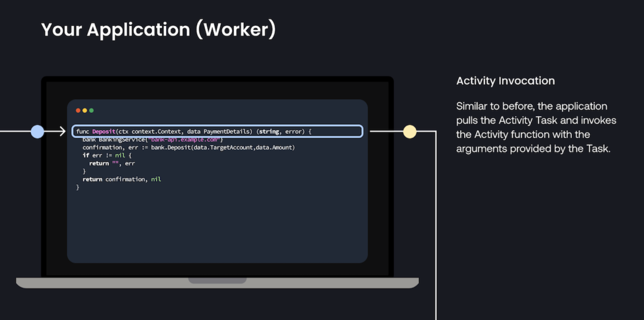The width and height of the screenshot is (644, 320).
Task: Click the 'return "", err' line
Action: (x=112, y=163)
